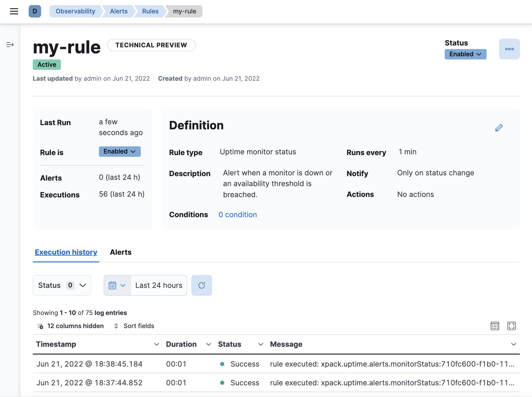This screenshot has height=397, width=532.
Task: Open rule actions via the ellipsis button
Action: pos(509,49)
